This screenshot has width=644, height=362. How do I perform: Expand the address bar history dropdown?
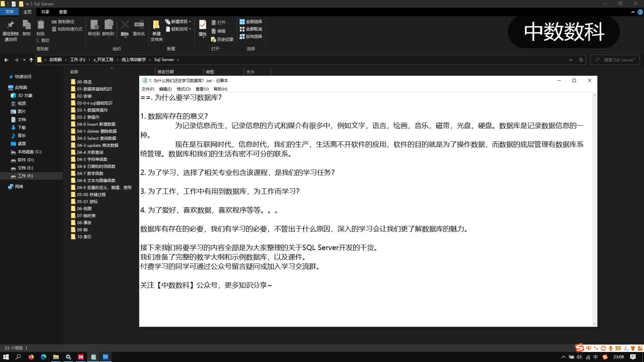click(x=571, y=60)
